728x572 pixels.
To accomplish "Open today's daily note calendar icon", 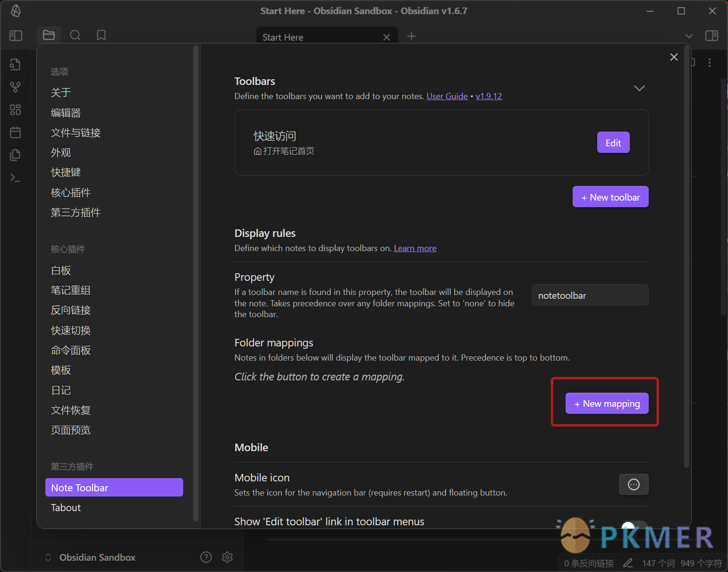I will [15, 133].
